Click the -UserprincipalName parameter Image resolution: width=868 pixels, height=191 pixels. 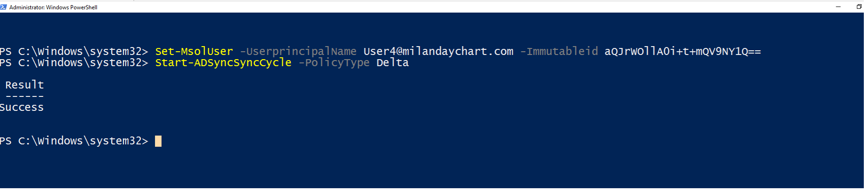(298, 51)
